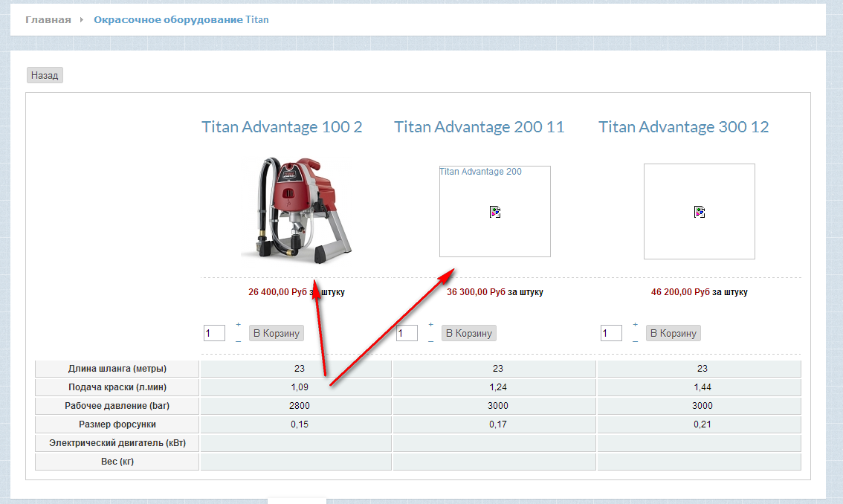
Task: Decrease quantity minus for Titan Advantage 300
Action: [x=635, y=341]
